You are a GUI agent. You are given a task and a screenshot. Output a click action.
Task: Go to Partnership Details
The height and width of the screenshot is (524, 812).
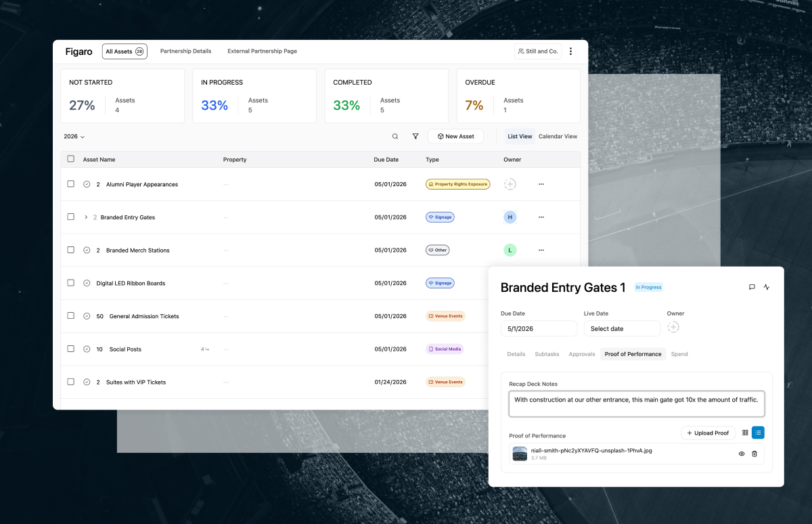pyautogui.click(x=185, y=51)
